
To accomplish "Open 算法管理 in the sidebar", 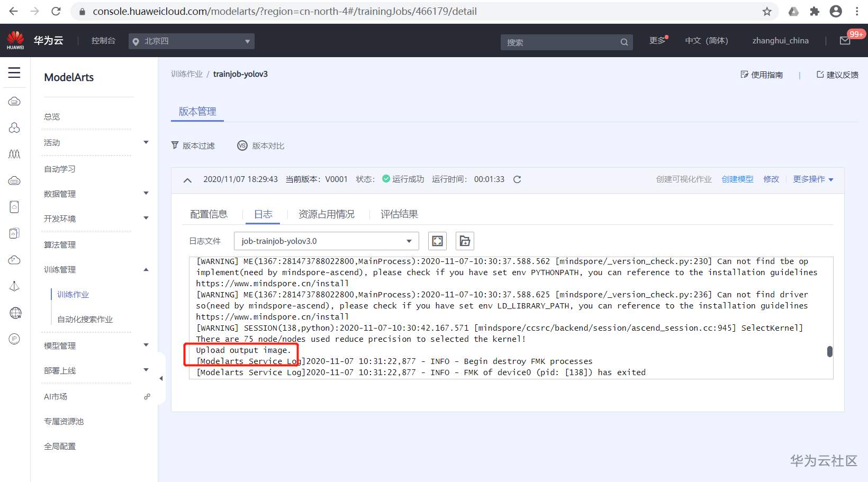I will tap(60, 244).
